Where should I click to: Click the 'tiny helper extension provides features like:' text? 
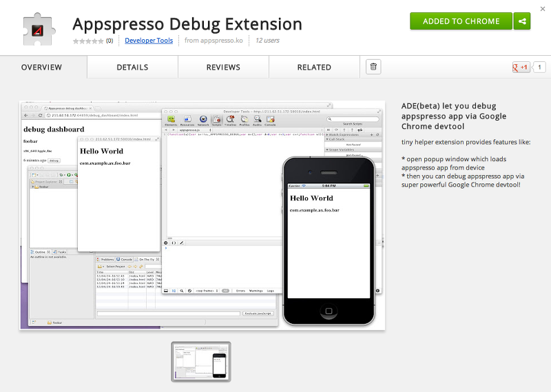click(x=466, y=142)
